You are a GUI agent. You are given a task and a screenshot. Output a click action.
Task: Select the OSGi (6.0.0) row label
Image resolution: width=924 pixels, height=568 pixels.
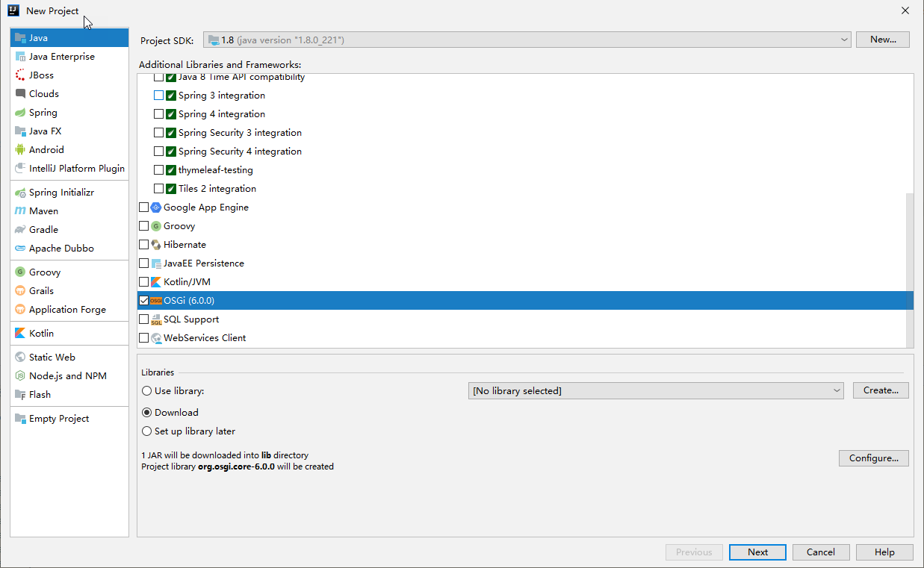coord(189,301)
